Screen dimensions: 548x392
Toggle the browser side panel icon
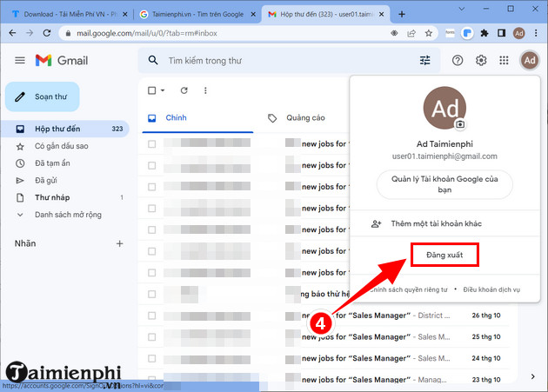pos(502,33)
